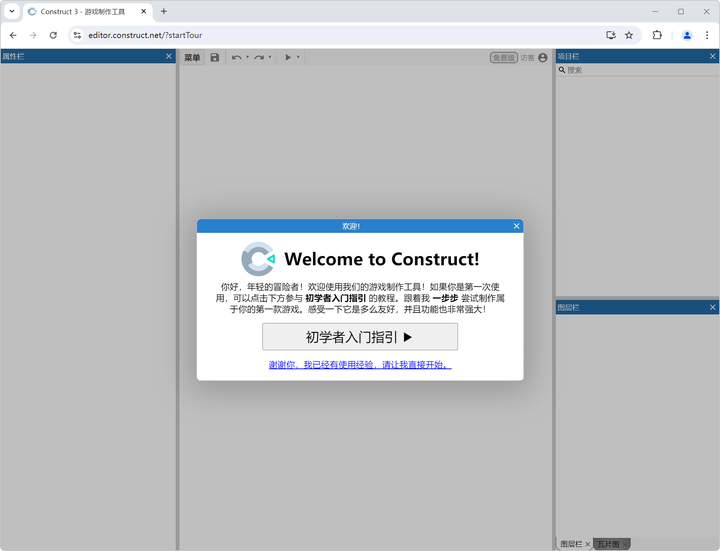Click the site information icon in address bar
This screenshot has height=551, width=720.
pyautogui.click(x=77, y=35)
